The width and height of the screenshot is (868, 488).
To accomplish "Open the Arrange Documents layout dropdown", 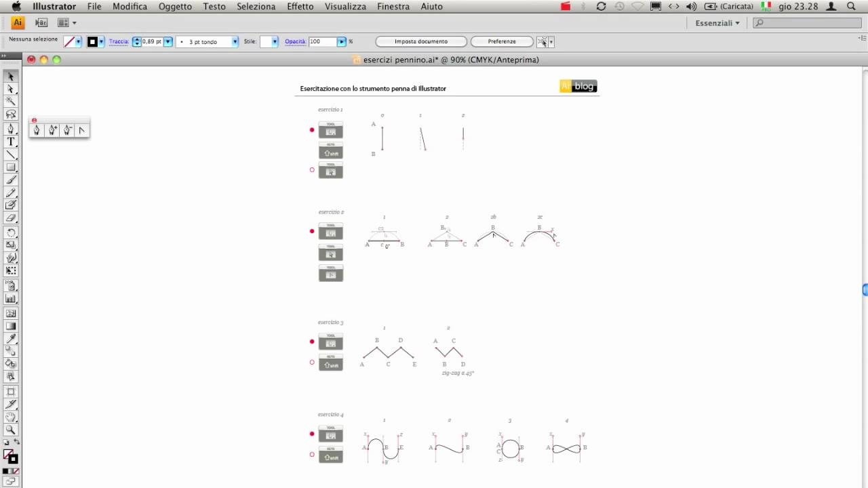I will coord(66,23).
